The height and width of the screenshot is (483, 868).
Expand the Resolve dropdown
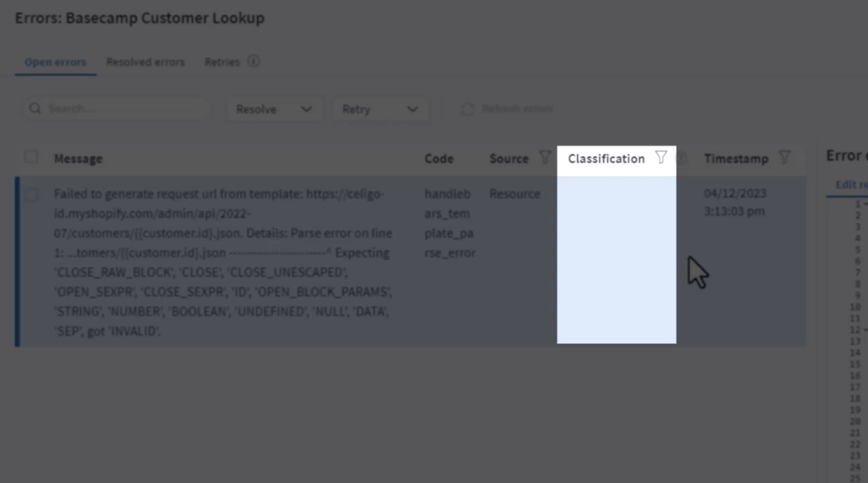coord(274,109)
